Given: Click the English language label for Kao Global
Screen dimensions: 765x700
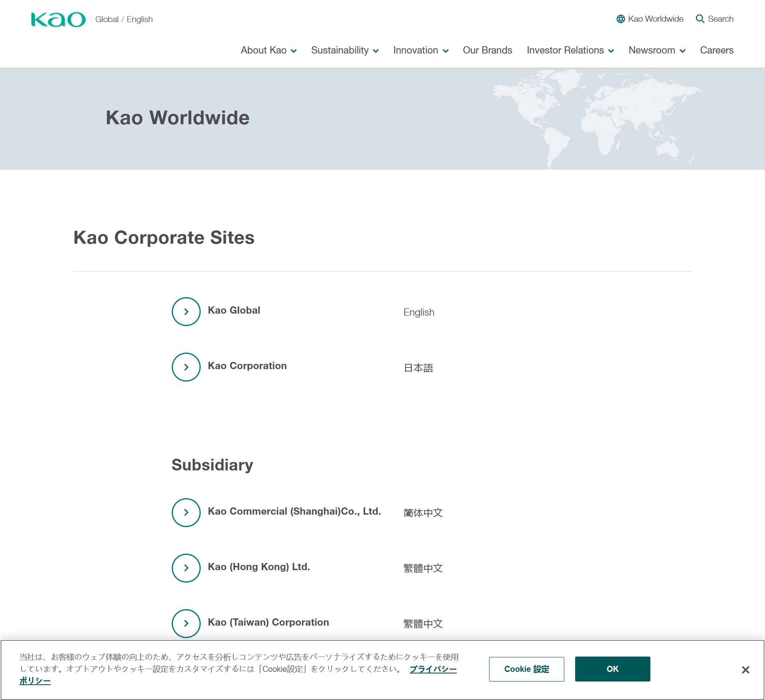Looking at the screenshot, I should pos(419,312).
